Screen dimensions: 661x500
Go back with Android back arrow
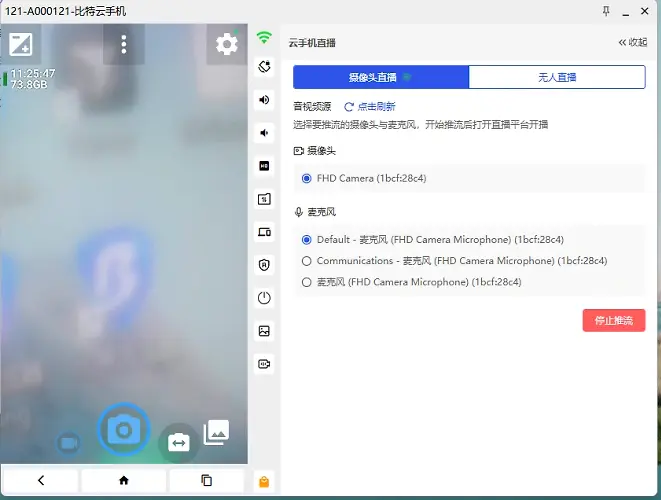[x=41, y=480]
